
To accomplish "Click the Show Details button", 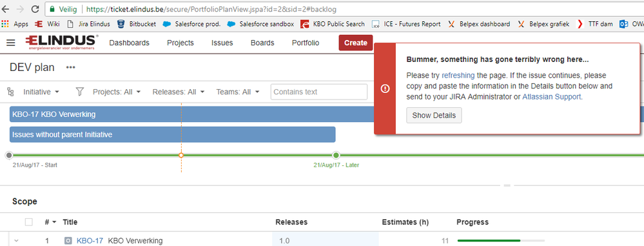I will point(434,116).
